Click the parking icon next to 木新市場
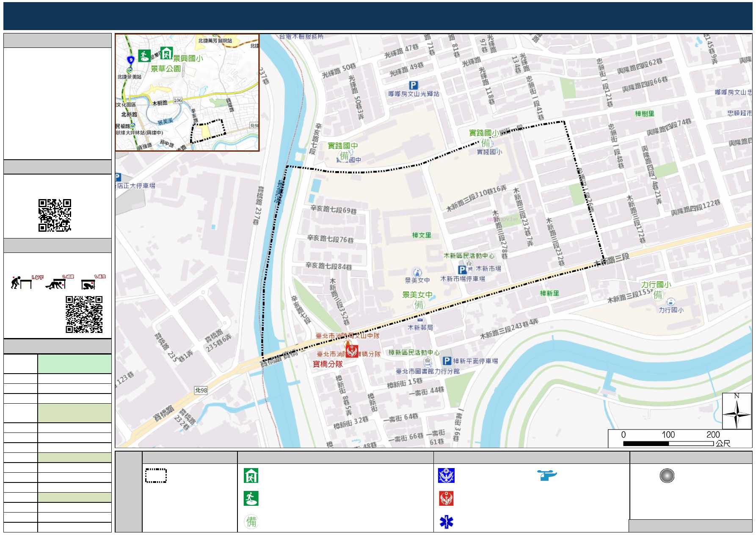This screenshot has width=756, height=535. click(x=462, y=269)
